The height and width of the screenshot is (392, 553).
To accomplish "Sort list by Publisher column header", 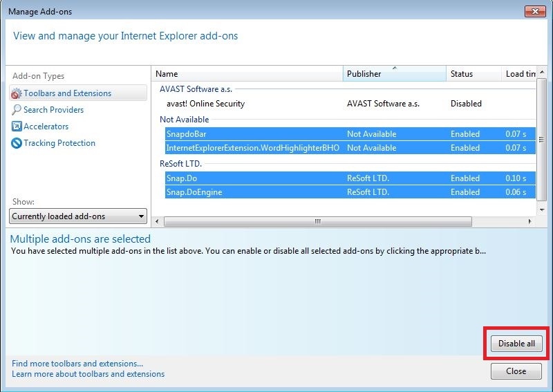I will (394, 74).
